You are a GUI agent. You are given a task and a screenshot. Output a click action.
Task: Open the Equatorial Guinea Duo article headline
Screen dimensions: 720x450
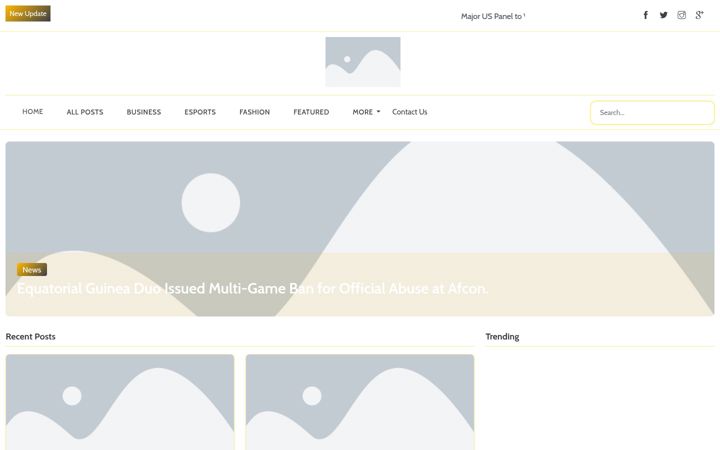[253, 288]
